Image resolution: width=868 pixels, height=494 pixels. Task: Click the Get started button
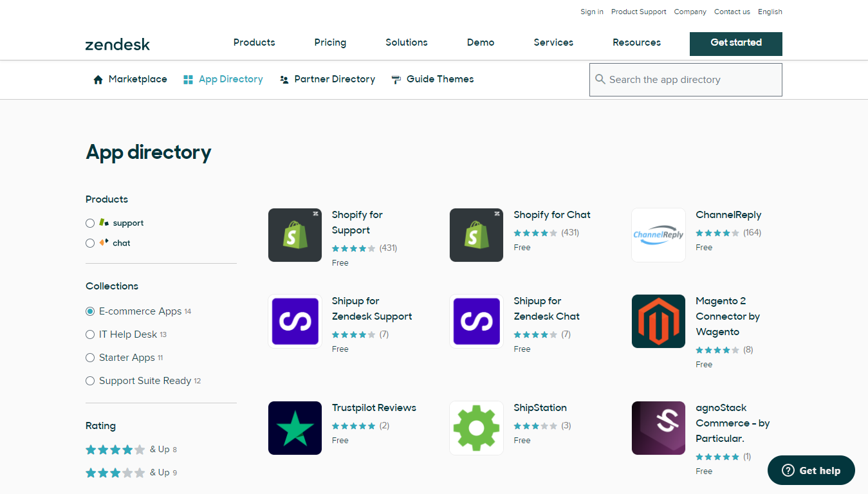click(x=736, y=44)
